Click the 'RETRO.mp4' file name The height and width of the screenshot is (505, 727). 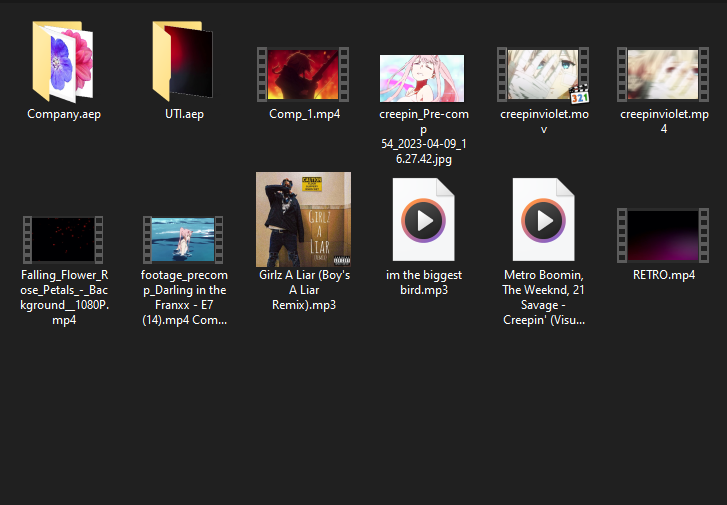(664, 275)
